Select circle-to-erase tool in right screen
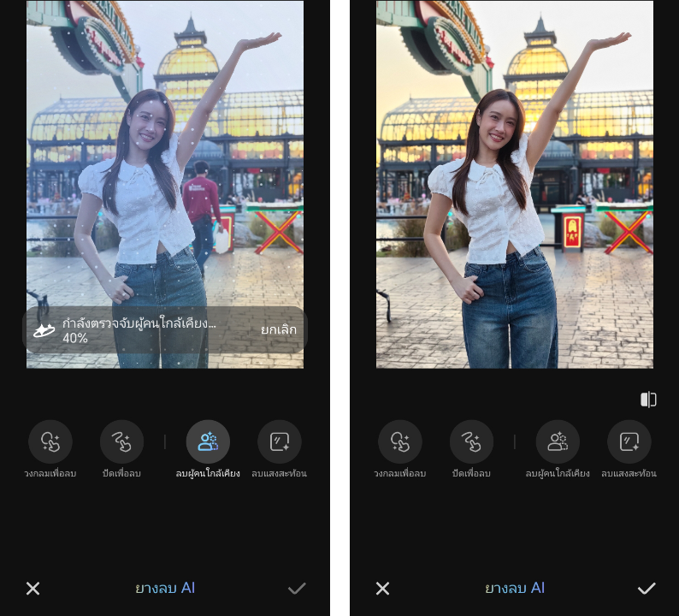The height and width of the screenshot is (616, 679). (x=399, y=441)
